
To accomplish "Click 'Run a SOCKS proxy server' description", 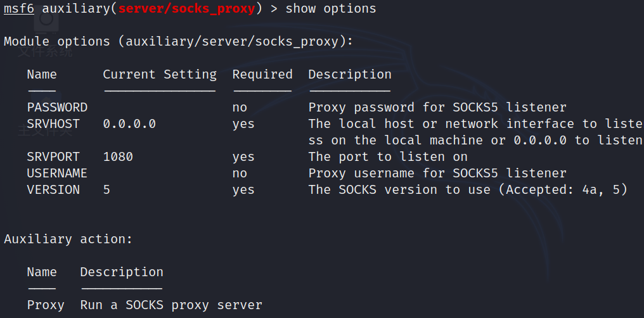I will 171,305.
